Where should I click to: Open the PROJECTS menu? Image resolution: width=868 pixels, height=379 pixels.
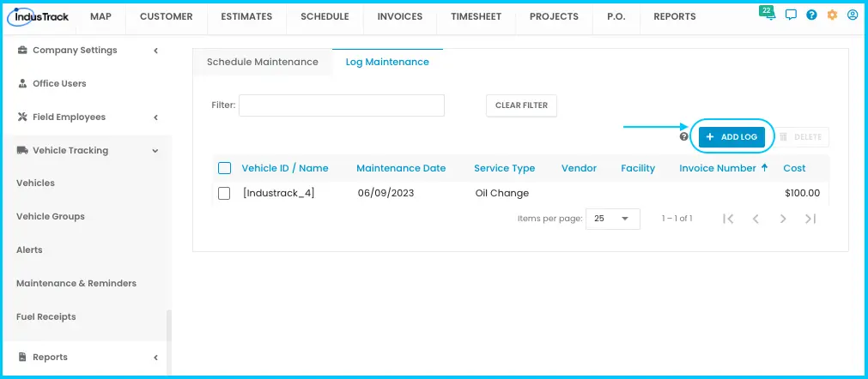coord(554,16)
